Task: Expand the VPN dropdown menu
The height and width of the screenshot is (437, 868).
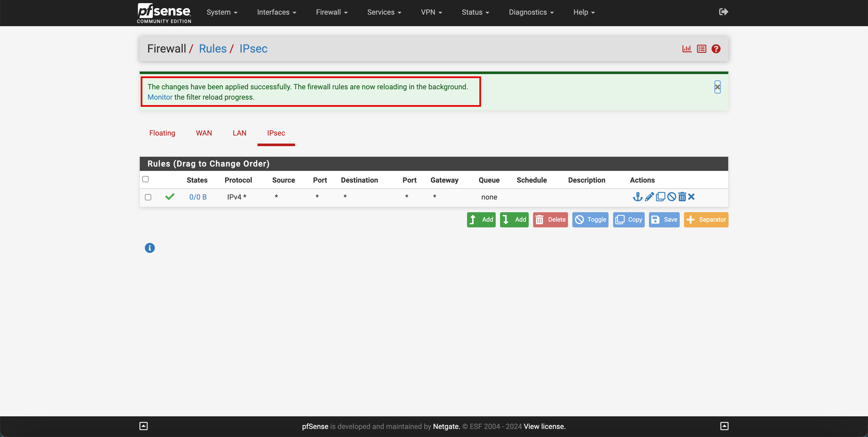Action: (x=431, y=12)
